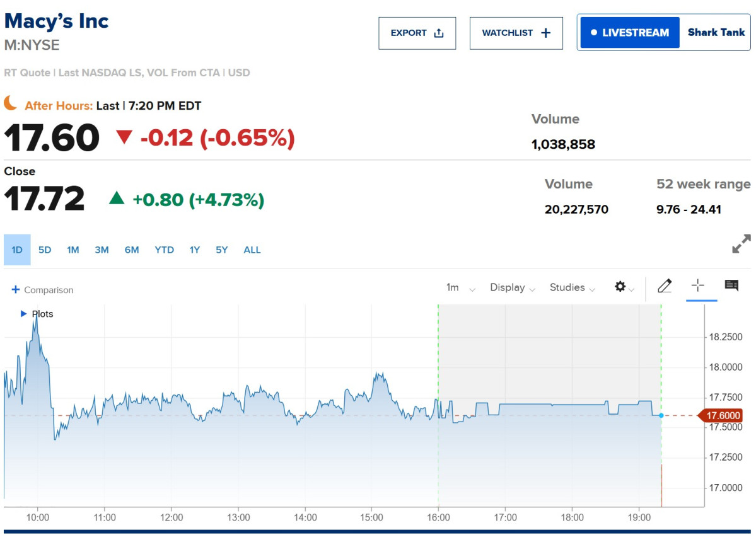Select the 1D time range tab
The image size is (756, 542).
(x=17, y=250)
